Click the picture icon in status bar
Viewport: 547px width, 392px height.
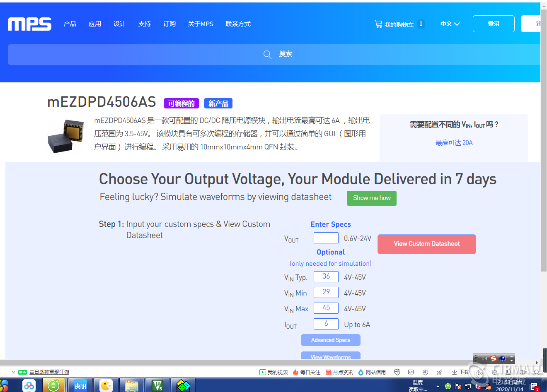coord(411,372)
